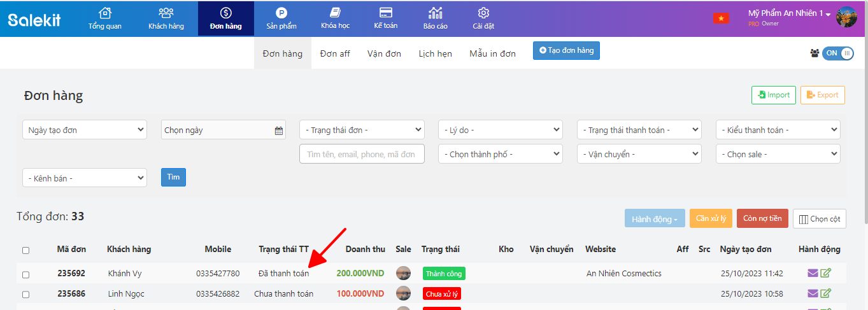Click the Tạo đơn hàng button
Viewport: 868px width, 310px height.
[x=566, y=51]
